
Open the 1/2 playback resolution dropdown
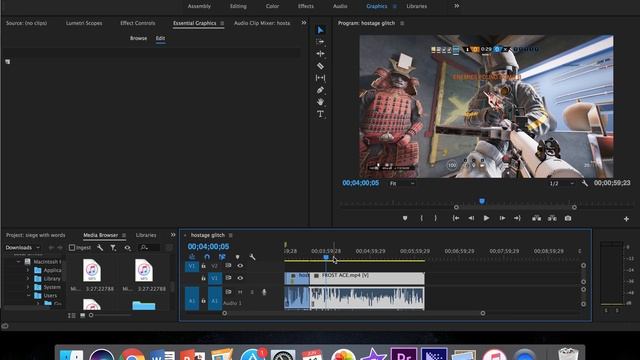coord(562,184)
